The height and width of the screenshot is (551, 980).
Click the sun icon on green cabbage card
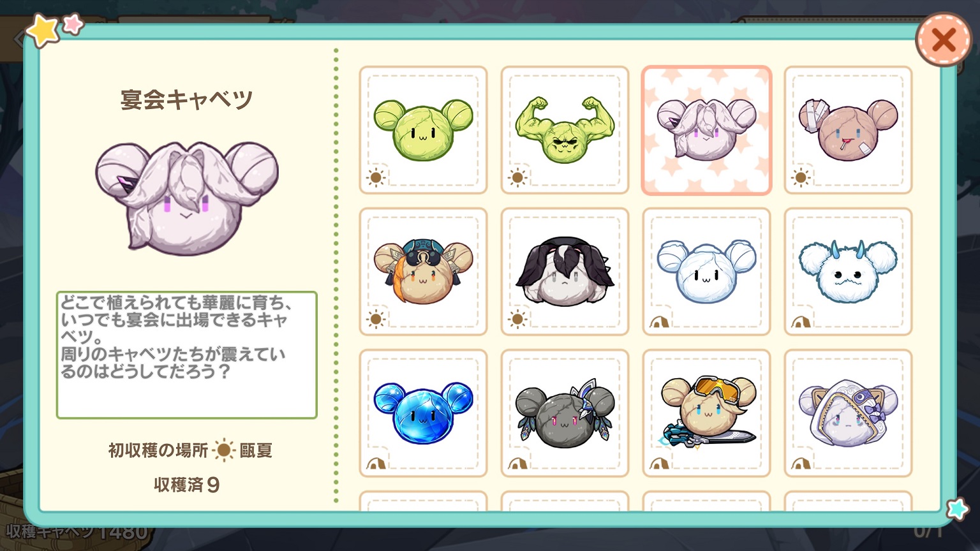tap(376, 178)
